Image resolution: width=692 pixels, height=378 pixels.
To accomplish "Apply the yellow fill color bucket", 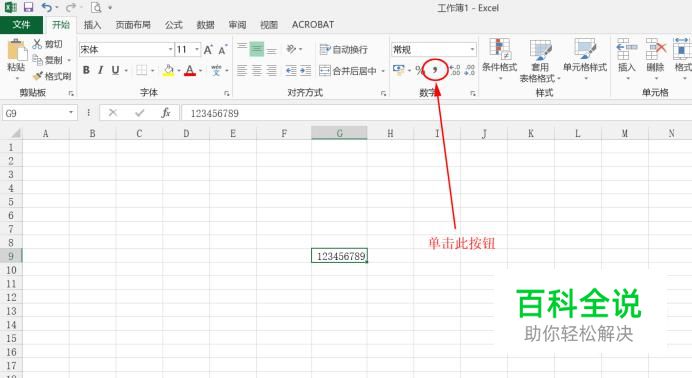I will coord(168,70).
